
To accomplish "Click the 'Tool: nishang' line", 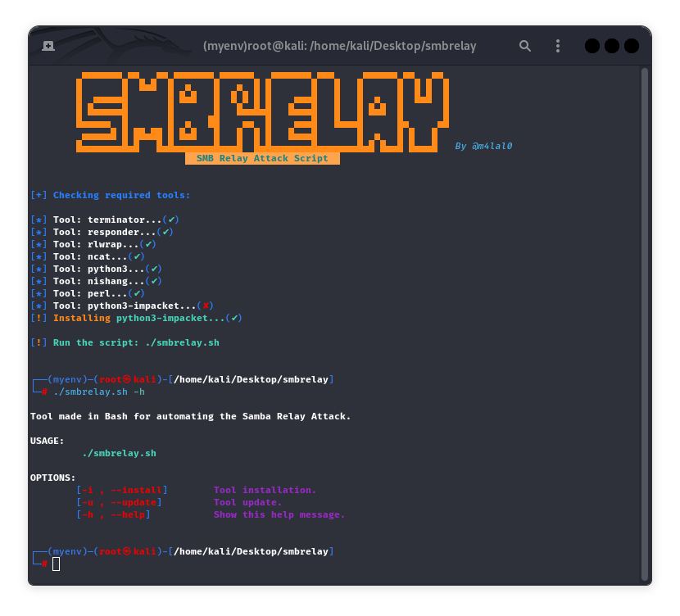I will pos(96,281).
